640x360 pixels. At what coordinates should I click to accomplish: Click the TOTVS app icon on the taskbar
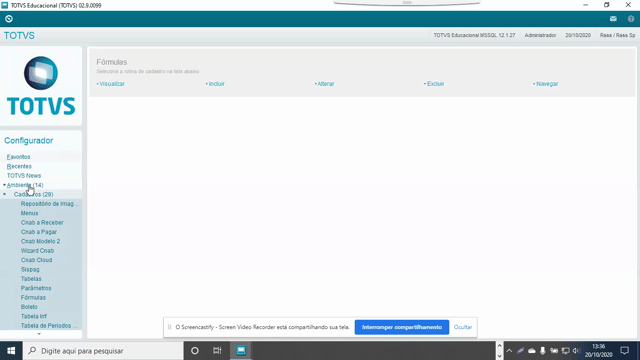coord(241,351)
